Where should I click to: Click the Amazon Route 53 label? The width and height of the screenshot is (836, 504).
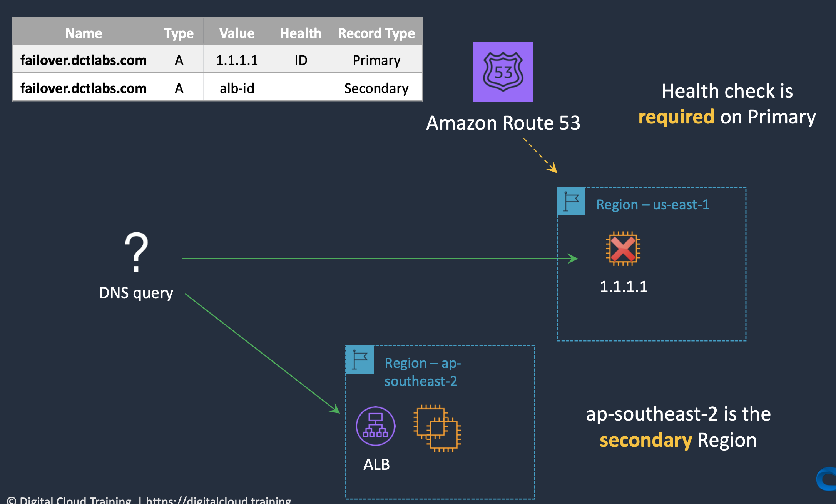(x=503, y=123)
